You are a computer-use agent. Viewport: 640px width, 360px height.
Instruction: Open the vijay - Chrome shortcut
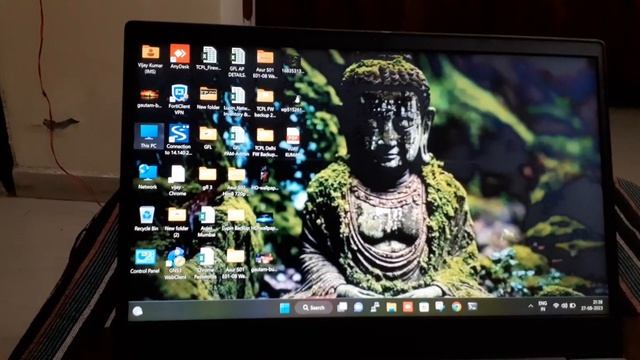(177, 180)
